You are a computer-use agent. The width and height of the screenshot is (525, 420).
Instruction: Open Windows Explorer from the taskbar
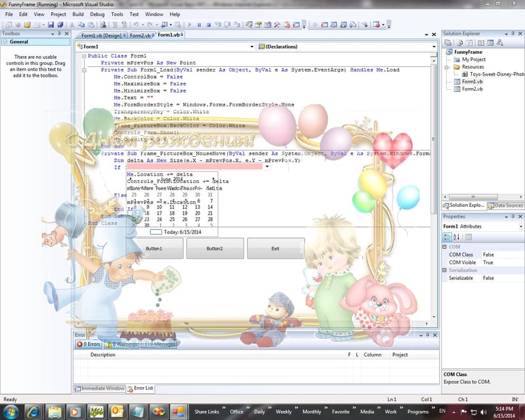pyautogui.click(x=54, y=411)
